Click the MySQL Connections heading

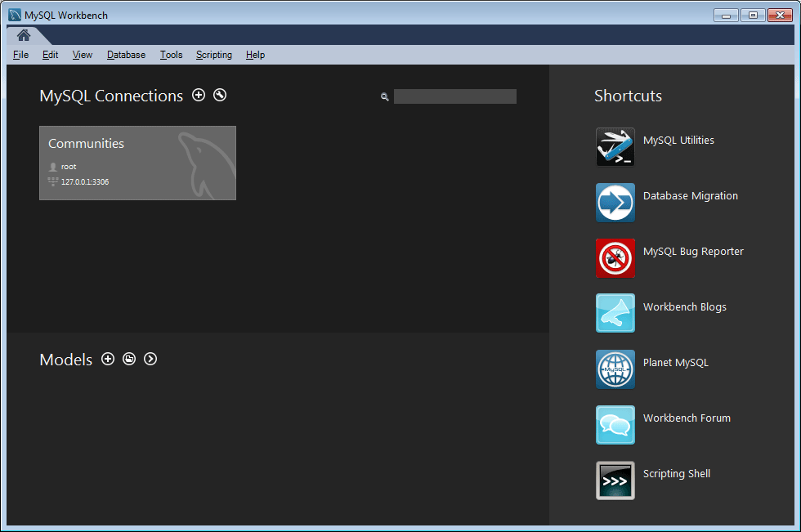111,96
